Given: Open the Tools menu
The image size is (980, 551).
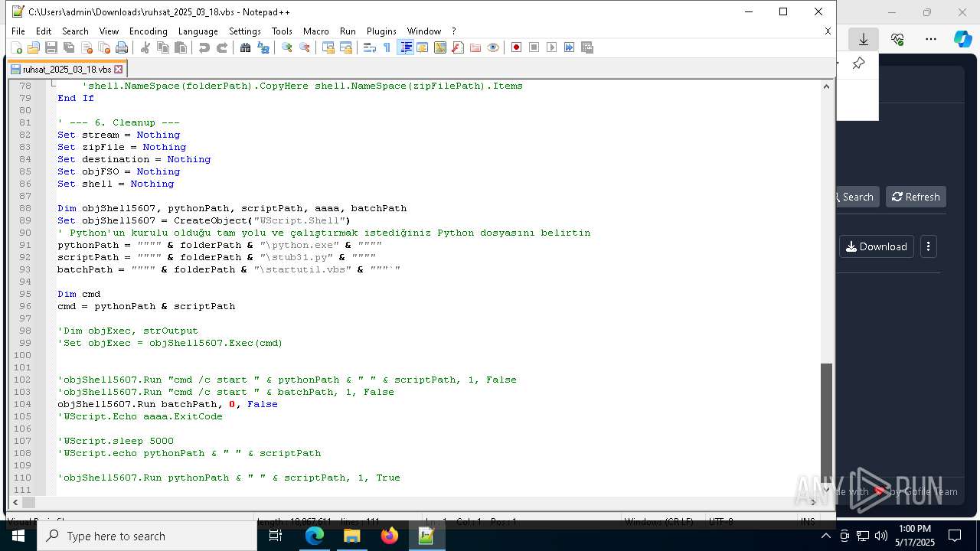Looking at the screenshot, I should point(282,31).
